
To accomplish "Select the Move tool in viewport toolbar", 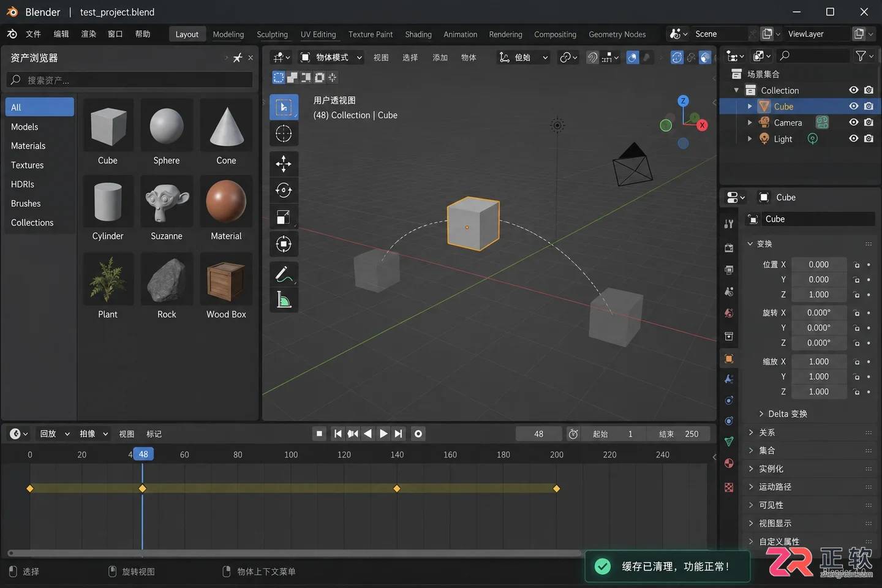I will point(284,164).
